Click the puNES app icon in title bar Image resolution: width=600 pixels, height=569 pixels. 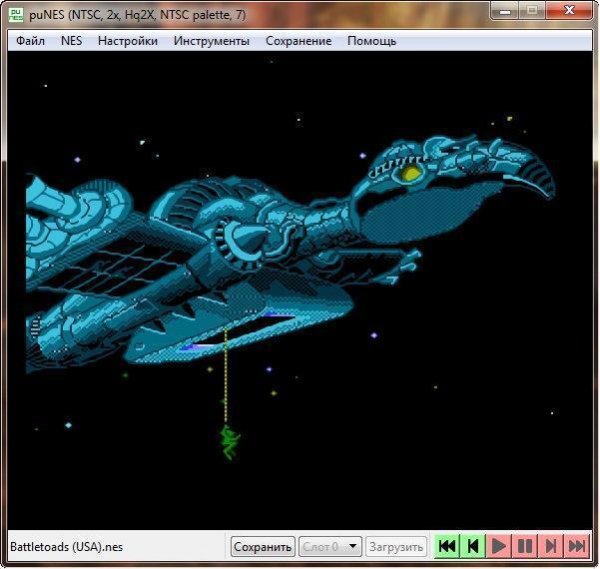(17, 14)
